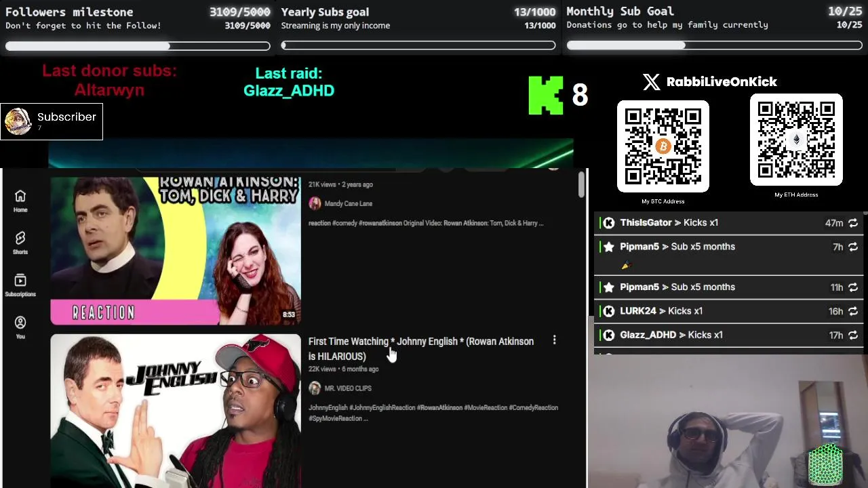Click the star icon in Pipman5 7h row
The height and width of the screenshot is (488, 868).
(609, 247)
